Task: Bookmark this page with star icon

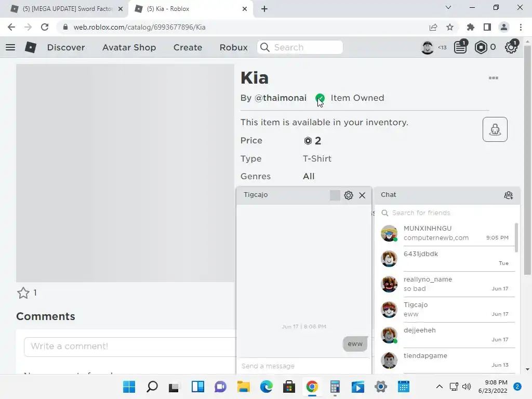Action: click(x=450, y=27)
